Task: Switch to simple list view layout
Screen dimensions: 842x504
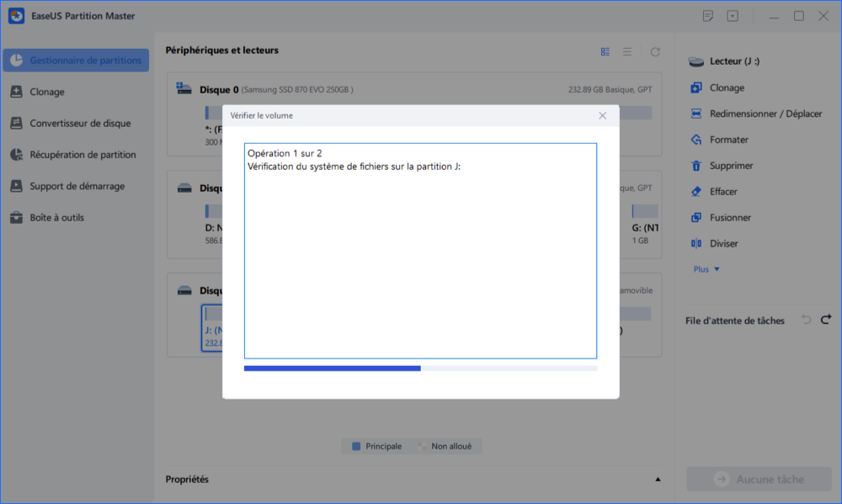Action: click(627, 52)
